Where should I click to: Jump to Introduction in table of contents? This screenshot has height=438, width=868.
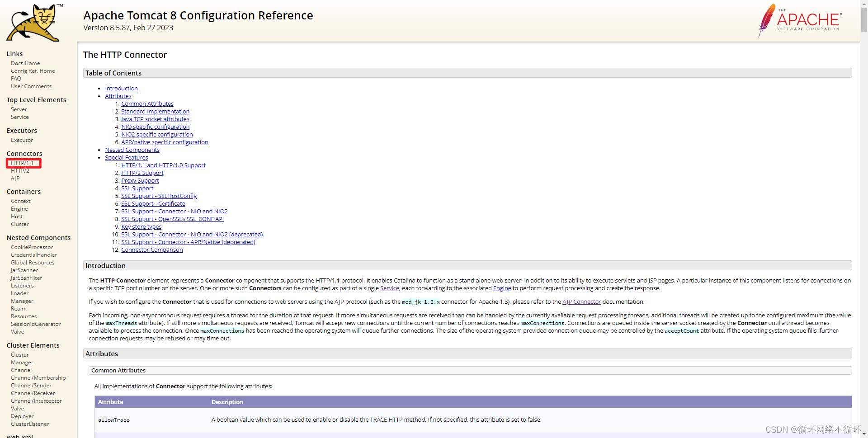pos(121,89)
